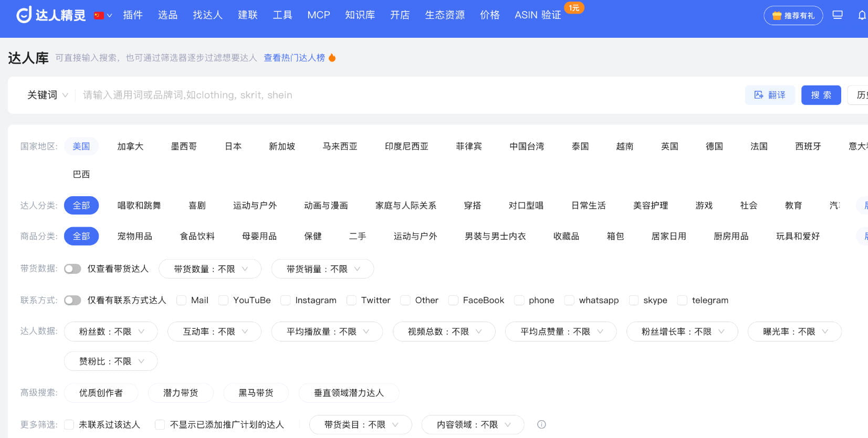The image size is (868, 438).
Task: Expand the 粉丝数 filter dropdown
Action: click(111, 332)
